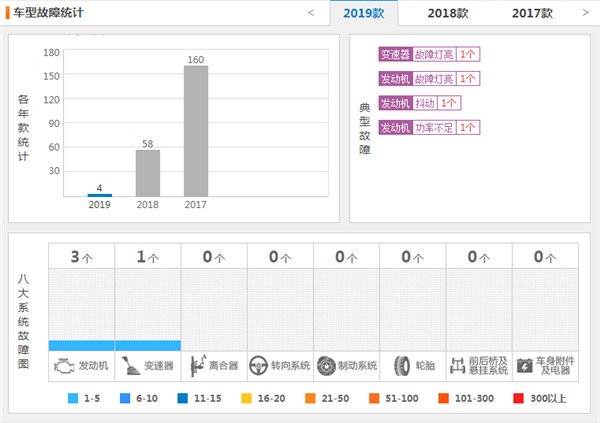600x423 pixels.
Task: Switch to the 2018款 tab
Action: click(x=448, y=13)
